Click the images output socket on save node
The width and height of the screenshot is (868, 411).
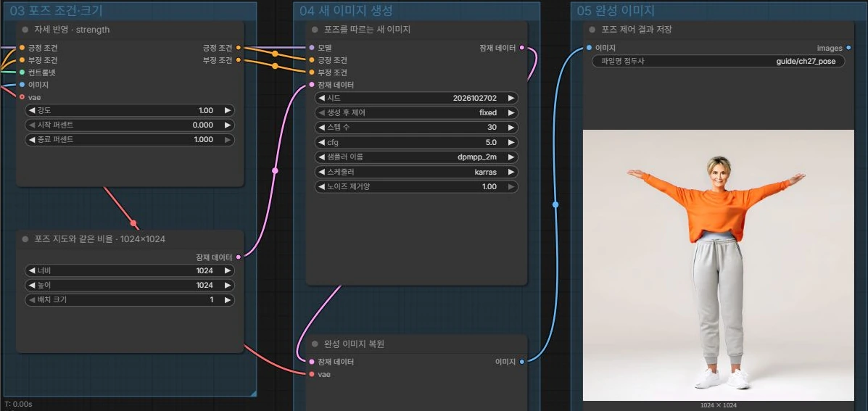click(x=848, y=48)
